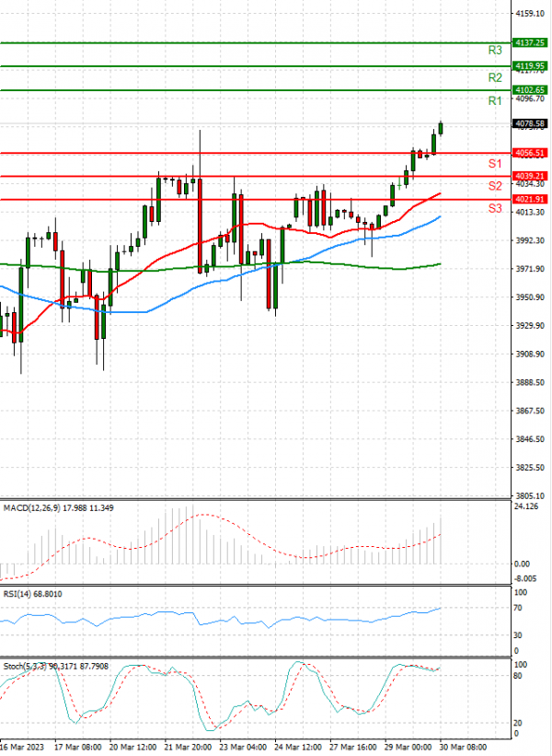
Task: Click the 3825.50 price axis value
Action: point(530,468)
